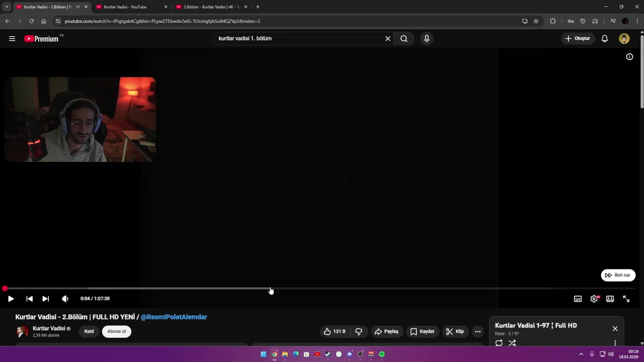
Task: Launch Steam from the taskbar
Action: 328,354
